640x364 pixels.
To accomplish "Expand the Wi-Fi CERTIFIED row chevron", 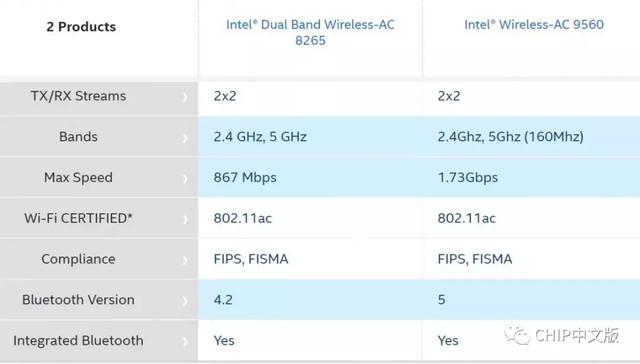I will coord(185,220).
